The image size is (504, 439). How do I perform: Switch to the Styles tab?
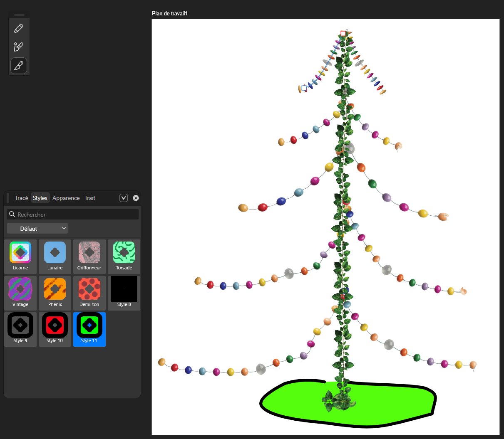tap(40, 198)
